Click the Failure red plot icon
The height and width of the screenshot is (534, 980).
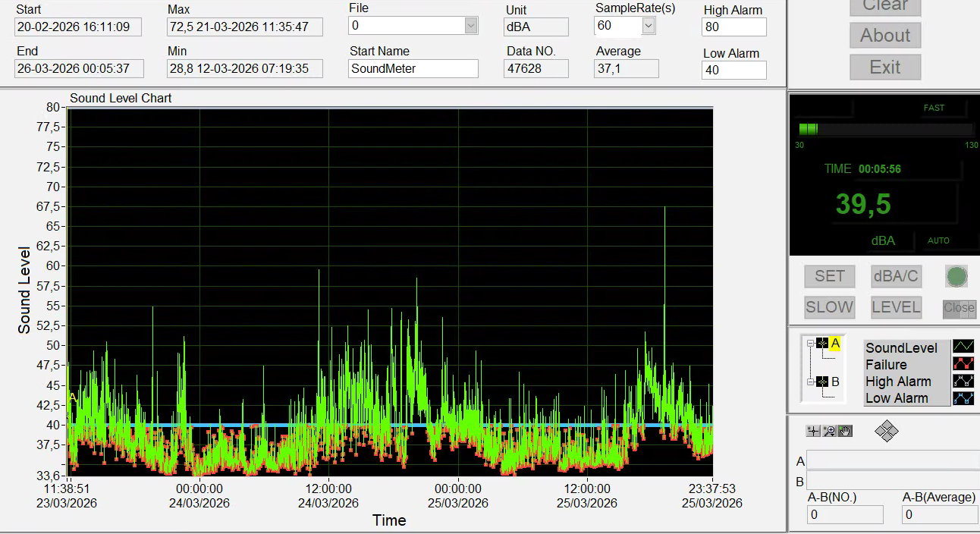(x=963, y=364)
